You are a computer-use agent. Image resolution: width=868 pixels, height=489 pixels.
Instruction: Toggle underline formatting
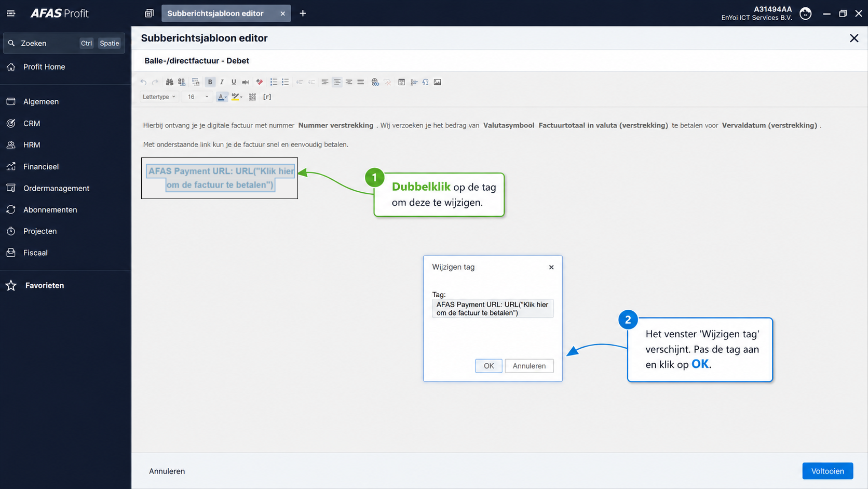click(234, 82)
